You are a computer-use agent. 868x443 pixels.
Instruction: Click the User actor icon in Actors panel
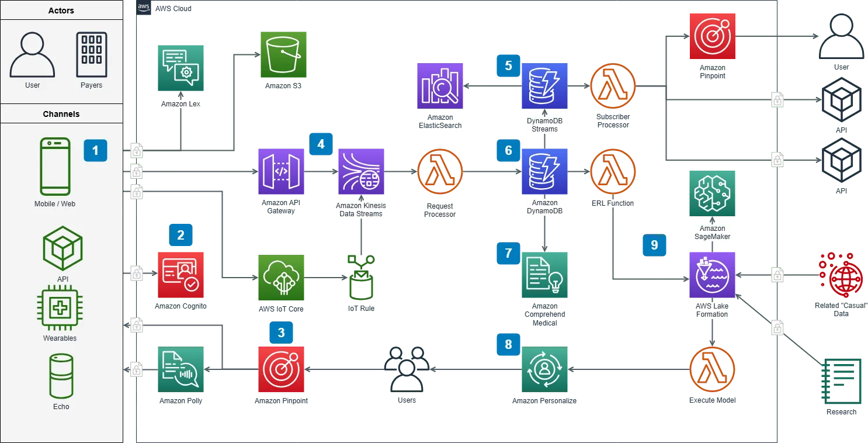pyautogui.click(x=33, y=55)
